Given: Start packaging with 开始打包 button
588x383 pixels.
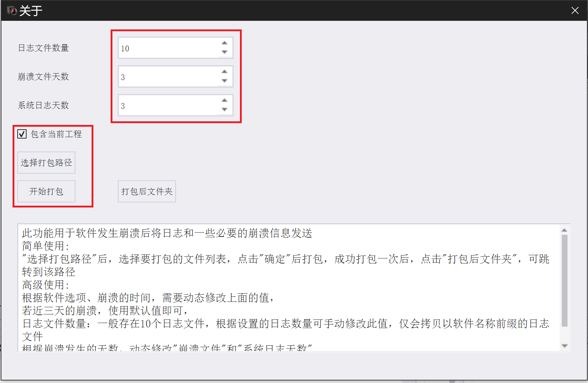Looking at the screenshot, I should click(46, 191).
